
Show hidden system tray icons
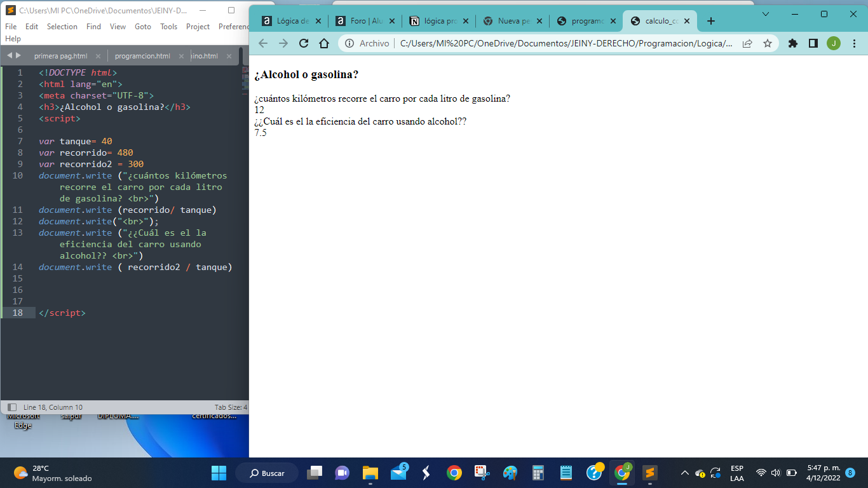pyautogui.click(x=684, y=473)
